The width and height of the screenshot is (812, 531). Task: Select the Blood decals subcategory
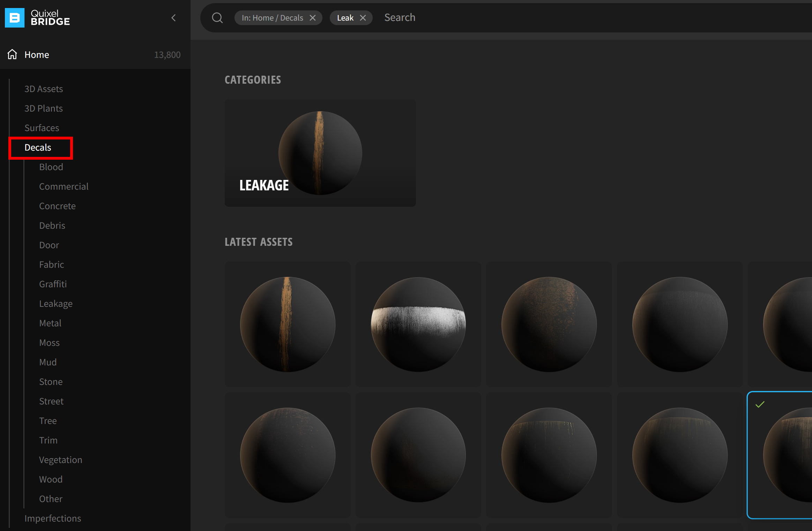point(51,167)
